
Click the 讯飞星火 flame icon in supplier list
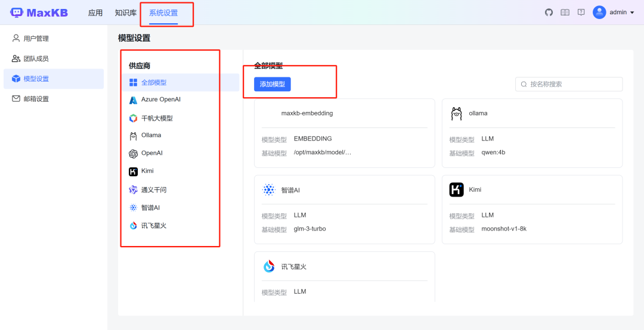[133, 226]
